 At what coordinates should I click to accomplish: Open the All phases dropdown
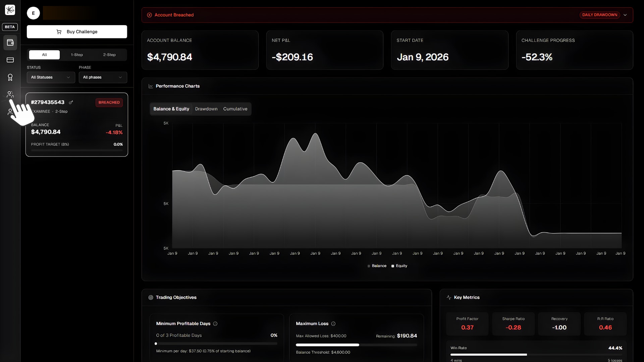pos(103,77)
